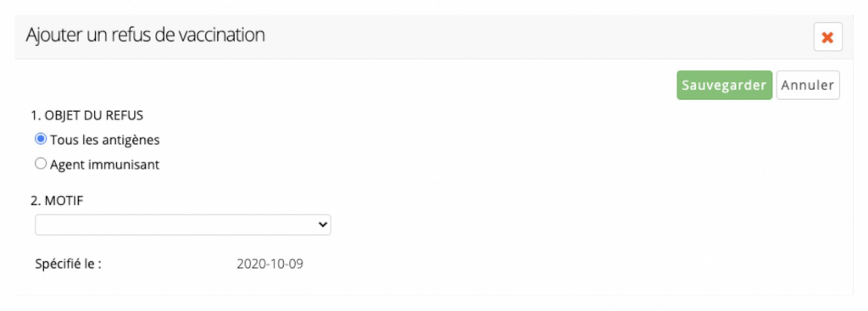Close the vaccination refusal dialog with the X

[x=827, y=37]
